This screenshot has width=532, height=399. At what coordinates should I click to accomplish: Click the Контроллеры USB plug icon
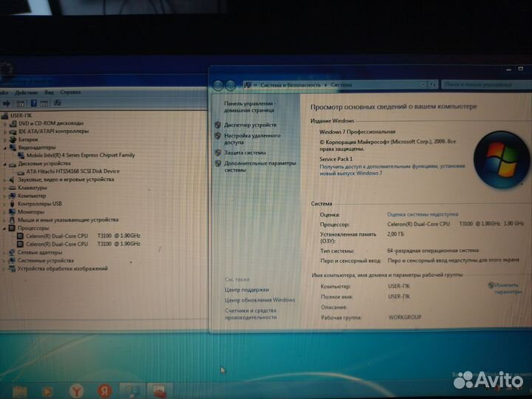(x=13, y=204)
